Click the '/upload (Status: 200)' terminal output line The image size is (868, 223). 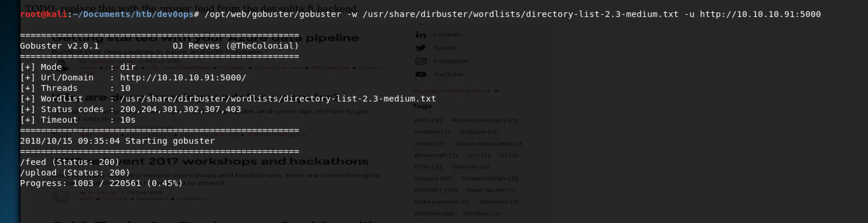pos(75,173)
